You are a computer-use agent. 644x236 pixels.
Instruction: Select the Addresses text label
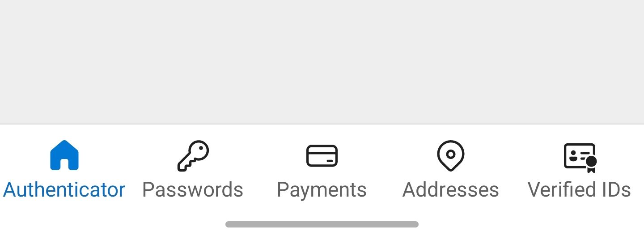(x=451, y=190)
